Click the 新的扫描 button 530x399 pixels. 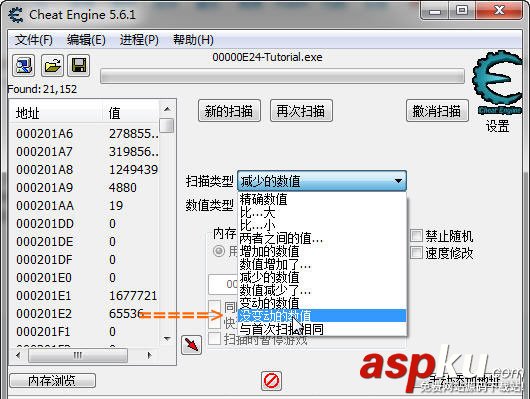(229, 111)
